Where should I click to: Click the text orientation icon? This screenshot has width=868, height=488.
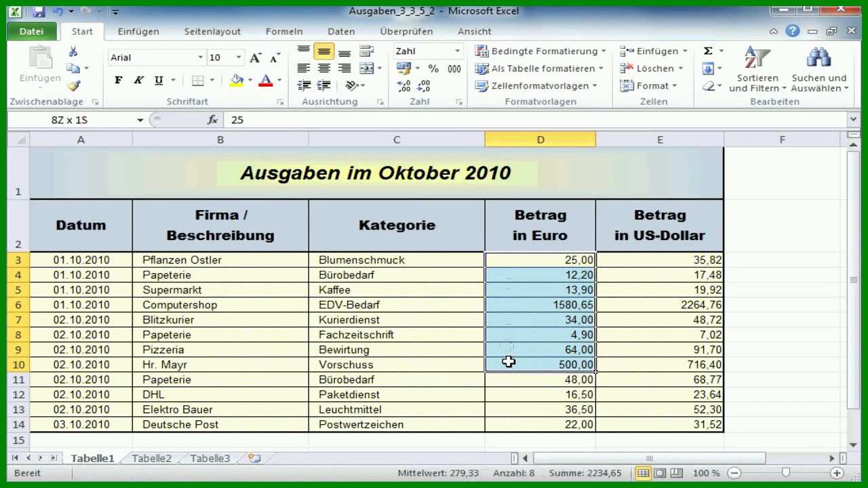tap(351, 85)
